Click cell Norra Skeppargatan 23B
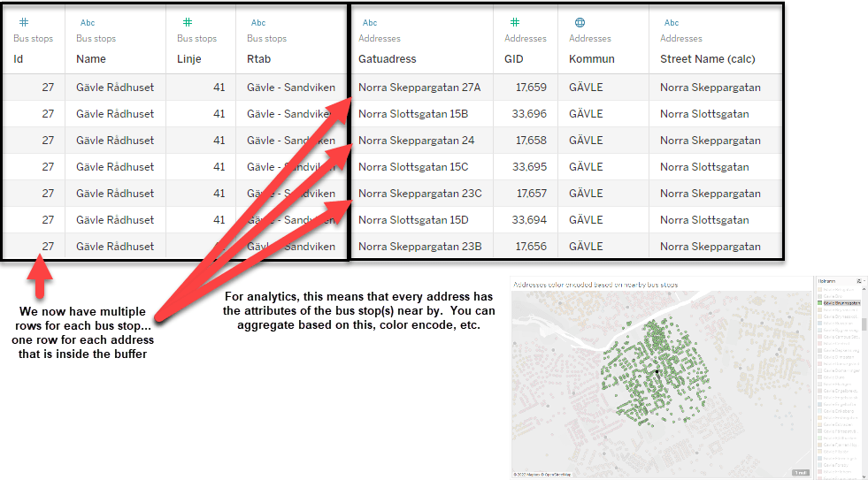 pos(420,247)
